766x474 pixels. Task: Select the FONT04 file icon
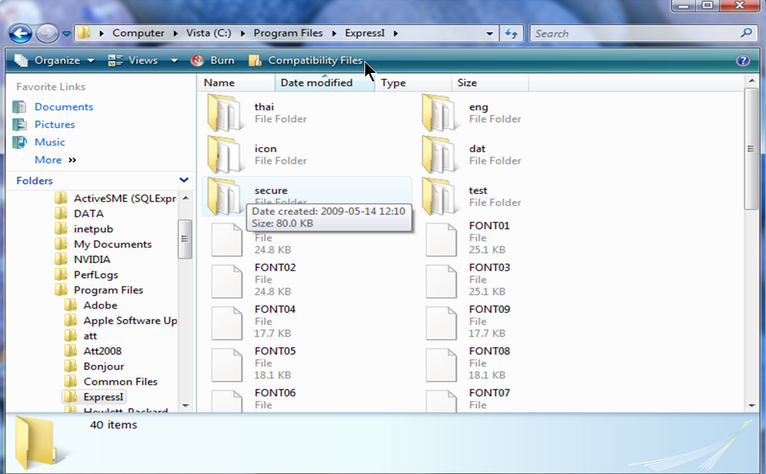(x=227, y=323)
